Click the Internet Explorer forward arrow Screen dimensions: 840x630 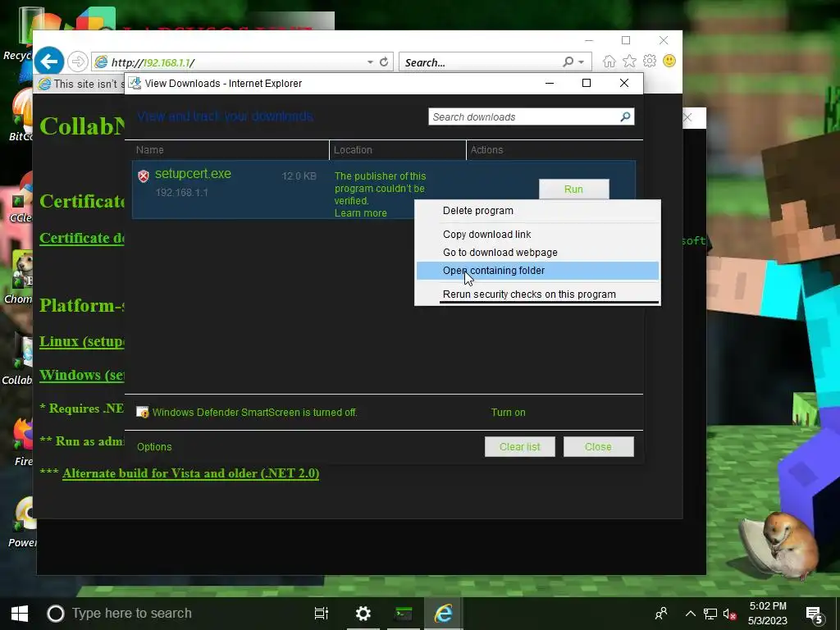(78, 62)
